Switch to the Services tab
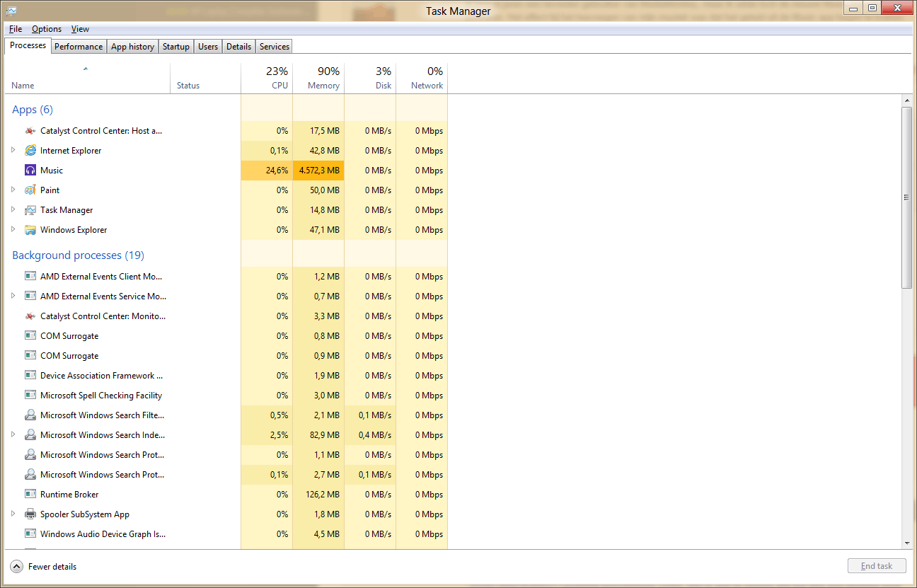 click(275, 47)
